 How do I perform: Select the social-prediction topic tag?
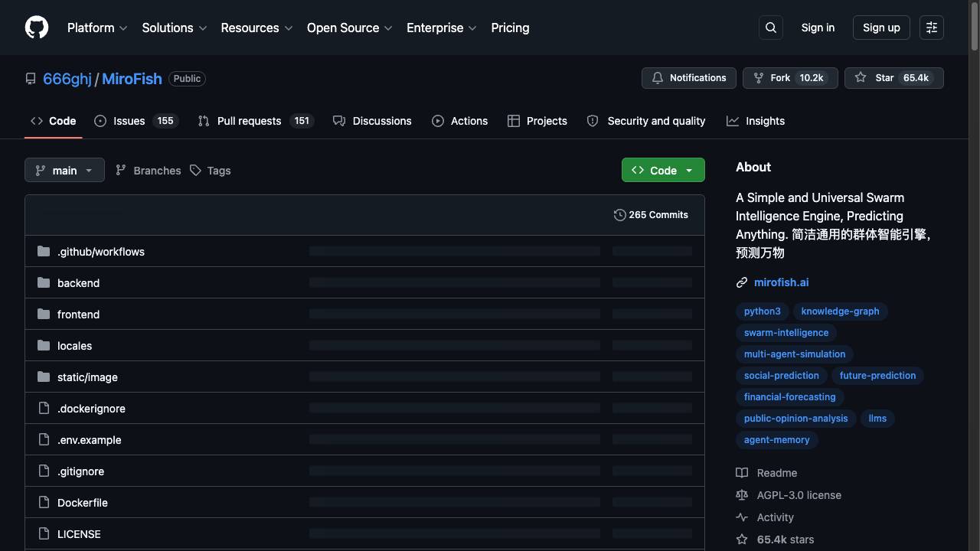point(781,376)
